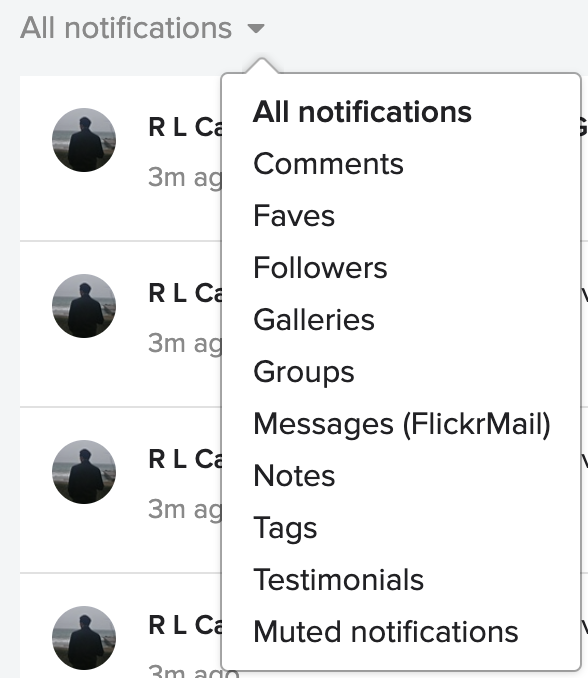Image resolution: width=588 pixels, height=678 pixels.
Task: Click the 3m ago timestamp in third notification
Action: [x=185, y=509]
